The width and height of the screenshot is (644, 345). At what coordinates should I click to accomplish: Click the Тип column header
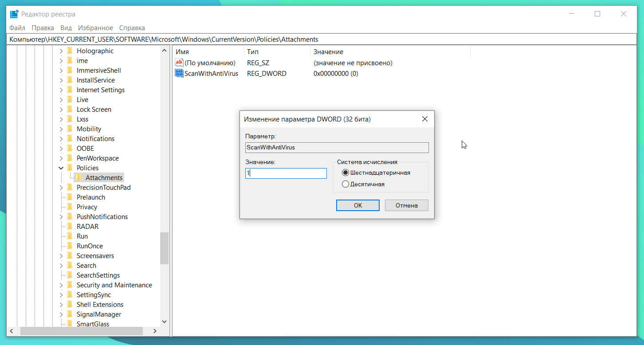tap(277, 52)
